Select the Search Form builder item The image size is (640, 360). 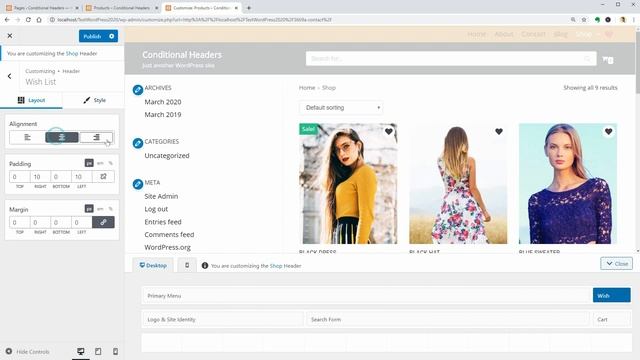pyautogui.click(x=448, y=319)
